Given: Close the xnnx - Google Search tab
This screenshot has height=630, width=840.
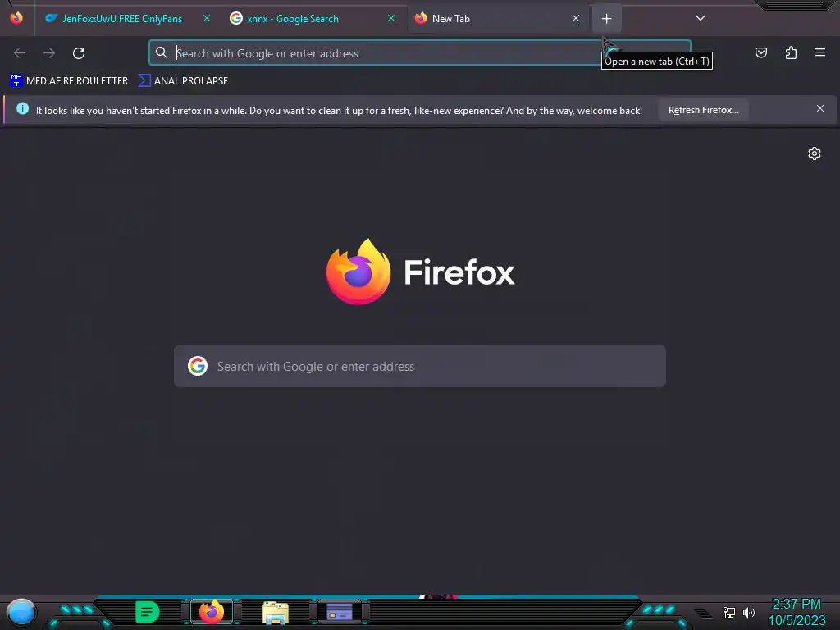Looking at the screenshot, I should 391,18.
